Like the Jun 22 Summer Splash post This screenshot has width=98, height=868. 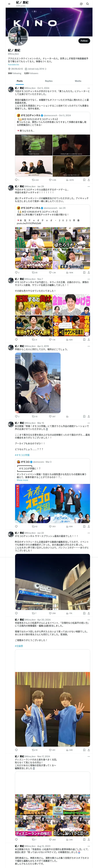(x=52, y=613)
